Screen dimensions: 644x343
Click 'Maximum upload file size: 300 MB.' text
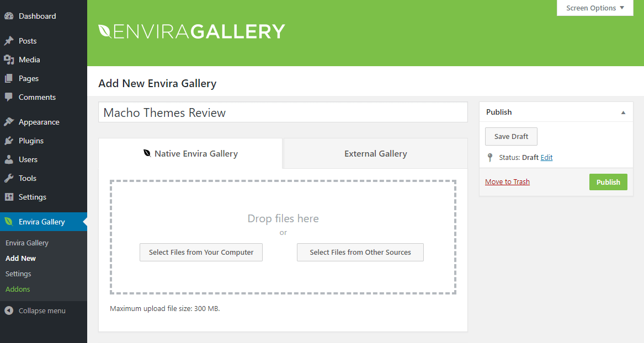tap(164, 309)
